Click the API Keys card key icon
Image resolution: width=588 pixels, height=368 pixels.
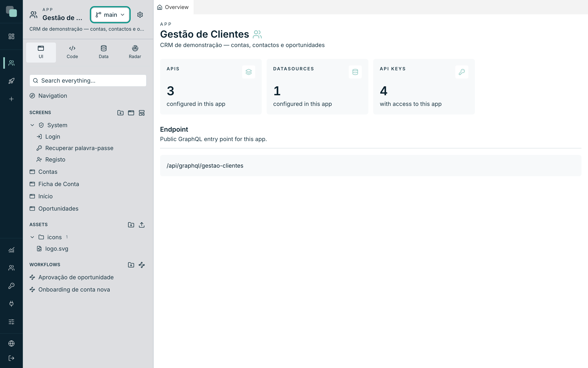point(462,72)
